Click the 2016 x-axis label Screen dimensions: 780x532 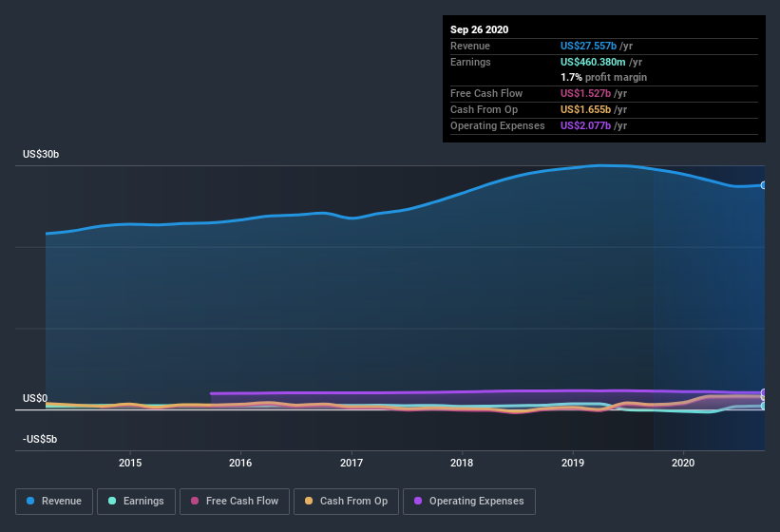point(240,463)
